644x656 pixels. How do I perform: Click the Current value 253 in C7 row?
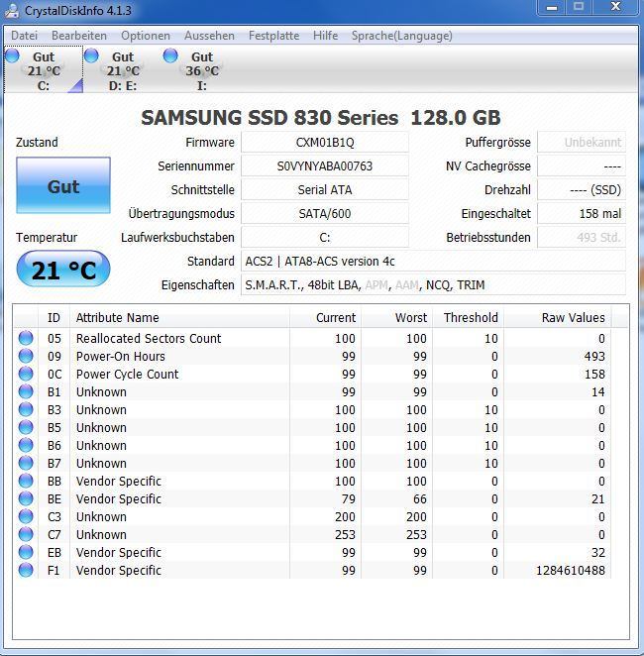coord(345,534)
